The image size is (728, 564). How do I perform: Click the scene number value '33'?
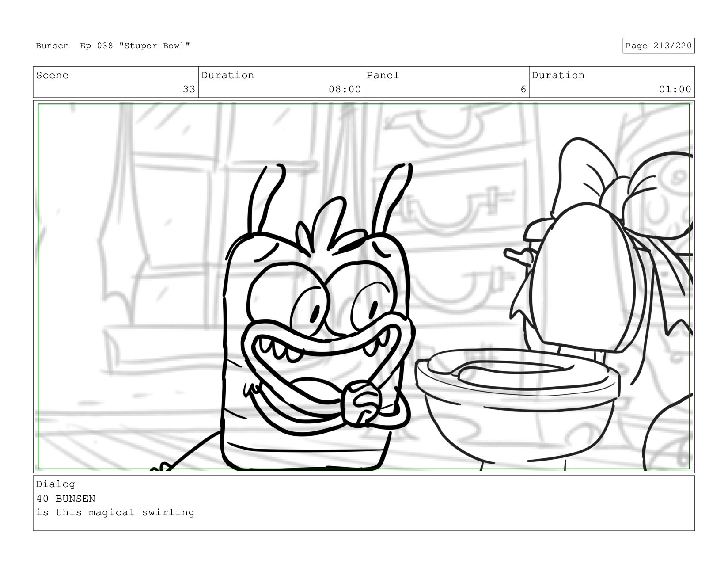(x=189, y=89)
